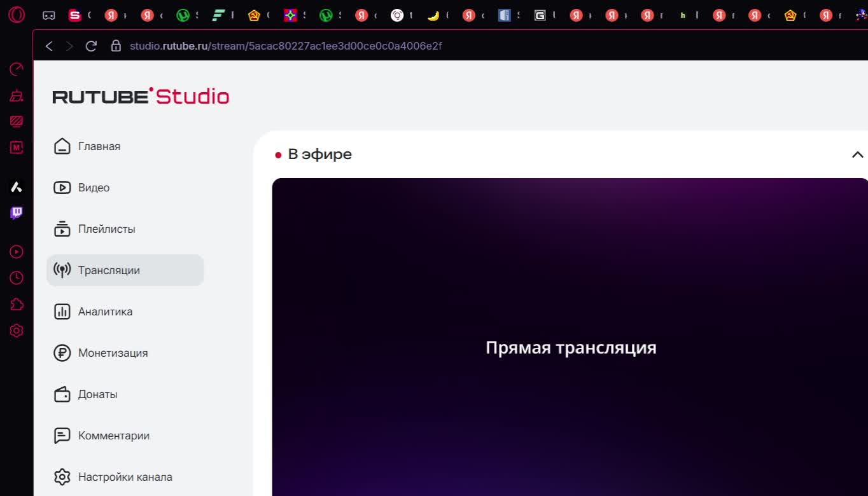
Task: Switch to the green striped F tab
Action: pos(218,16)
